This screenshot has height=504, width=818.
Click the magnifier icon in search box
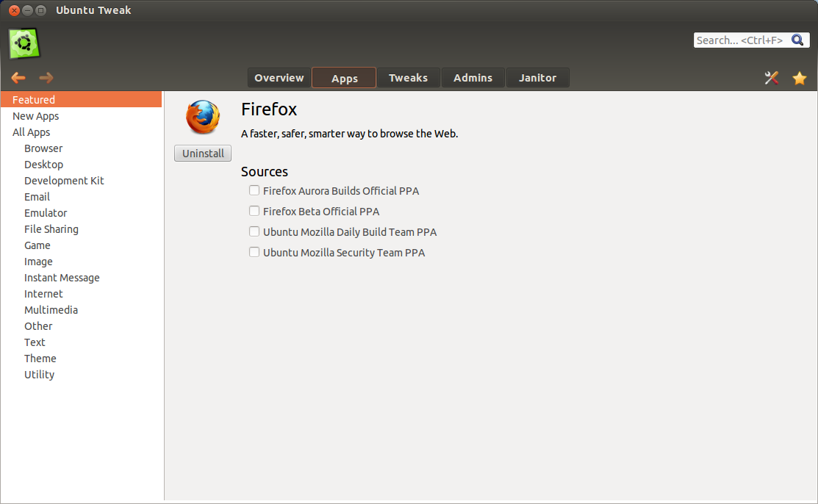[797, 40]
